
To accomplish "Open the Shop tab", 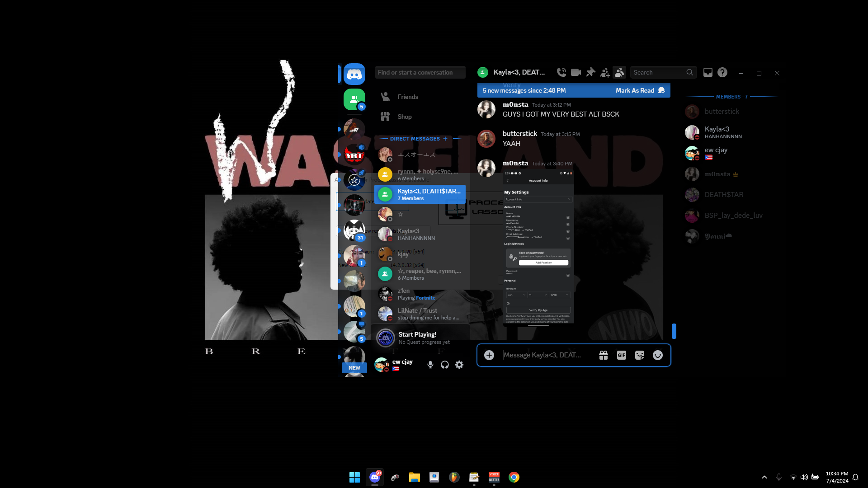I will pyautogui.click(x=420, y=117).
